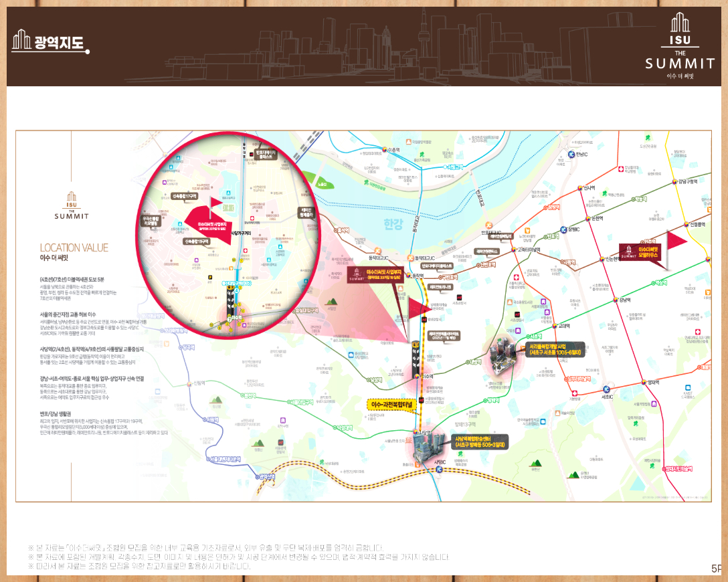
Task: Click the 남부터미널역 station label
Action: tap(579, 379)
